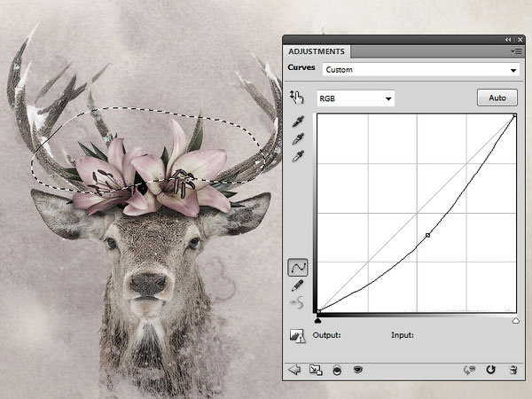Image resolution: width=532 pixels, height=399 pixels.
Task: Select the bottom-left curve endpoint
Action: click(x=318, y=311)
